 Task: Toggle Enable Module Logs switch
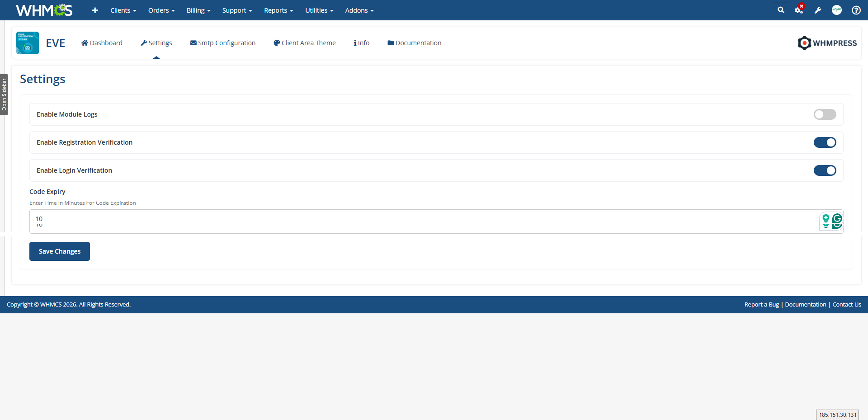[x=825, y=114]
